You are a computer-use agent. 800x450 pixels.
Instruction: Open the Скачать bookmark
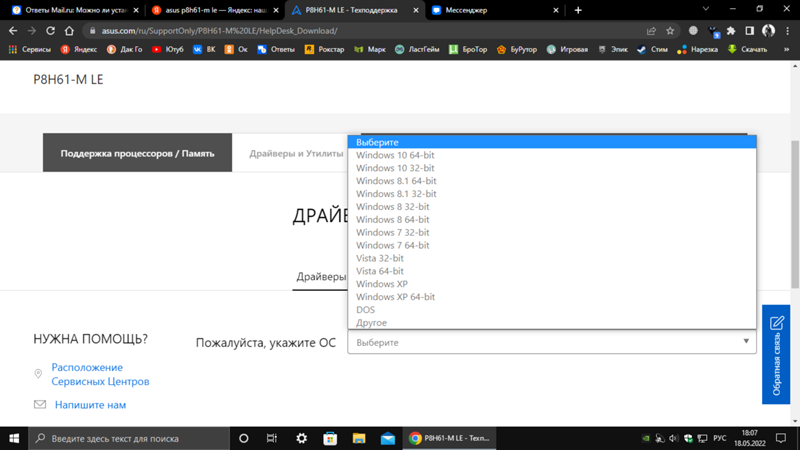coord(747,49)
